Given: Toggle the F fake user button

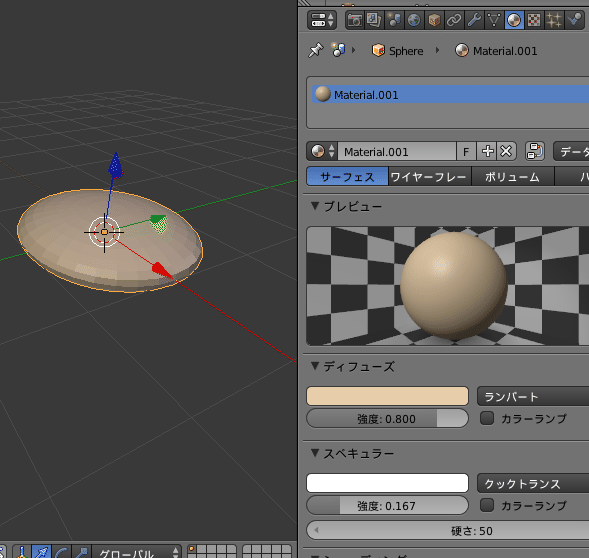Looking at the screenshot, I should click(466, 151).
